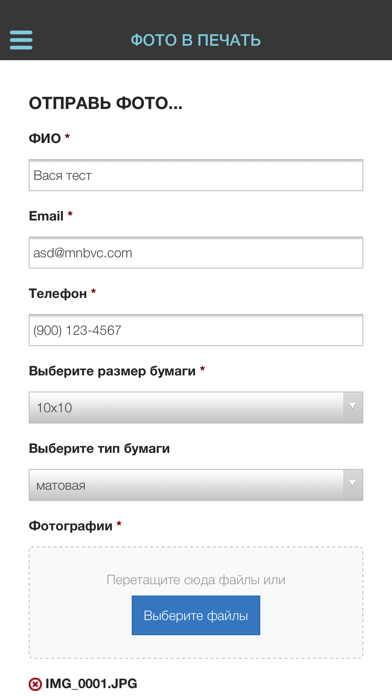Focus the ФИО input containing Вася тест
This screenshot has width=392, height=696.
click(x=196, y=175)
